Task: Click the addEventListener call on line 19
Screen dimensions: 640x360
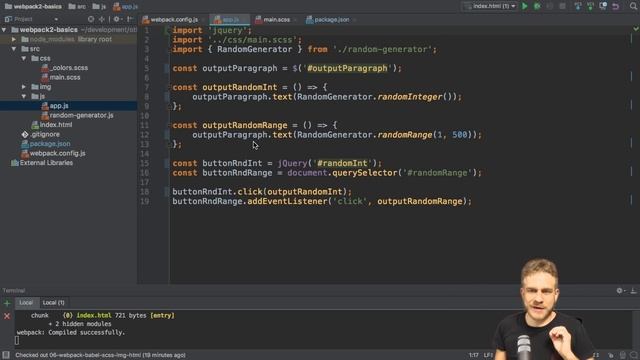Action: [x=287, y=201]
